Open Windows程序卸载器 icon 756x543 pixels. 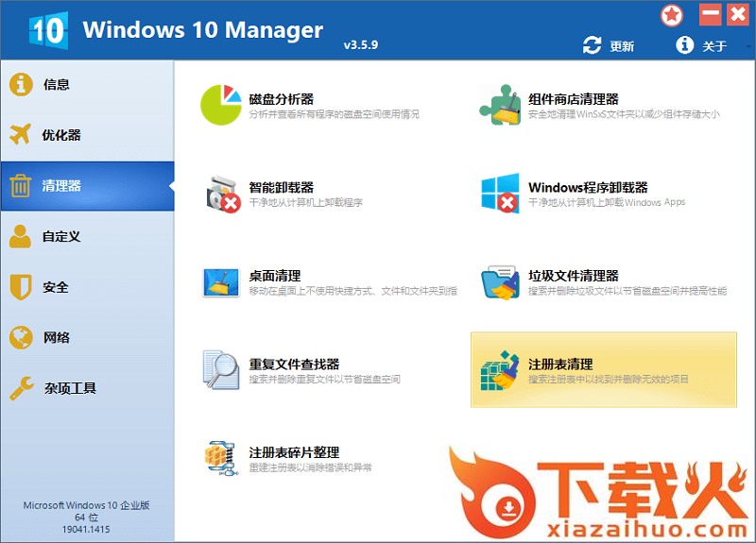tap(500, 194)
